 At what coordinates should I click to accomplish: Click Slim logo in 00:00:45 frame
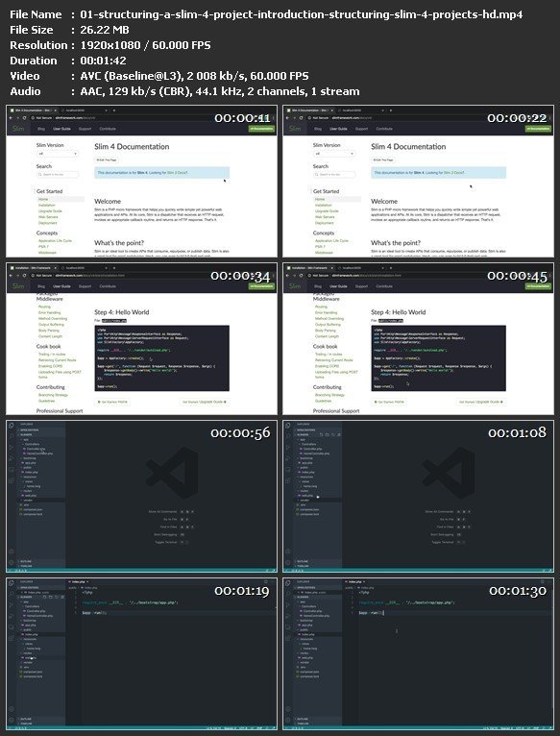point(295,286)
